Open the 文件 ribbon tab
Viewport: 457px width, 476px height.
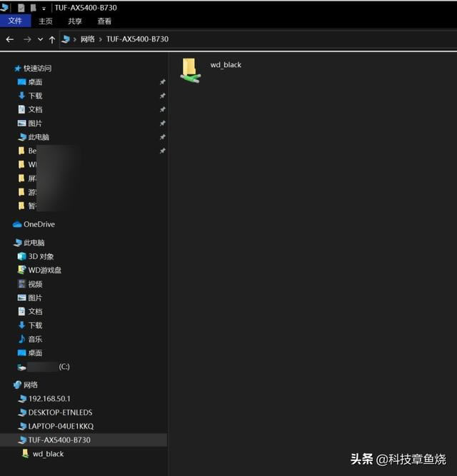click(15, 21)
